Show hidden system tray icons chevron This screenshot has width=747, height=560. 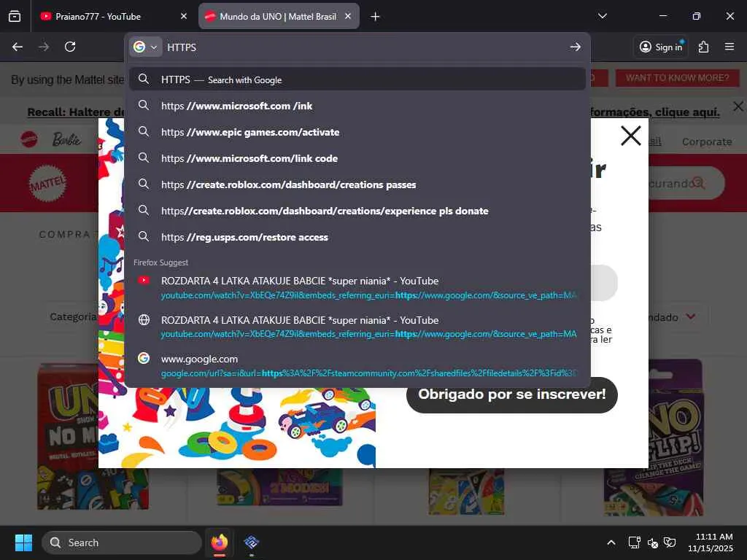point(611,542)
